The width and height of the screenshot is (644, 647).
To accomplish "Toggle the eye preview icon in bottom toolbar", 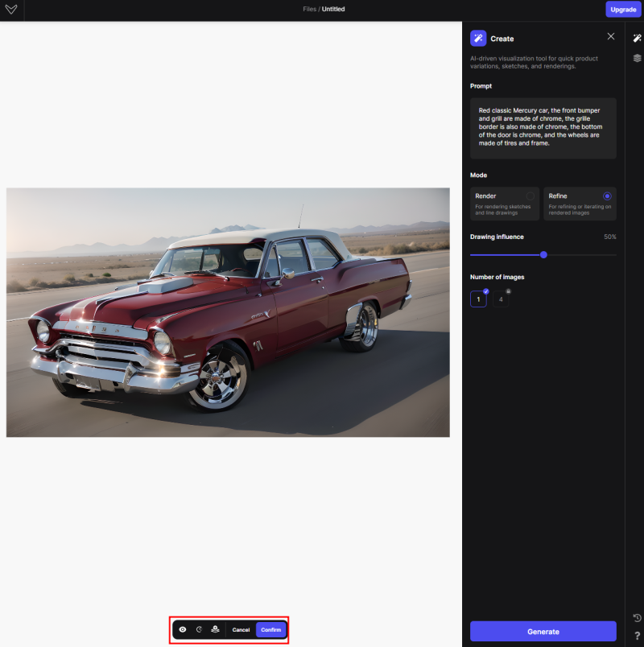I will tap(183, 629).
